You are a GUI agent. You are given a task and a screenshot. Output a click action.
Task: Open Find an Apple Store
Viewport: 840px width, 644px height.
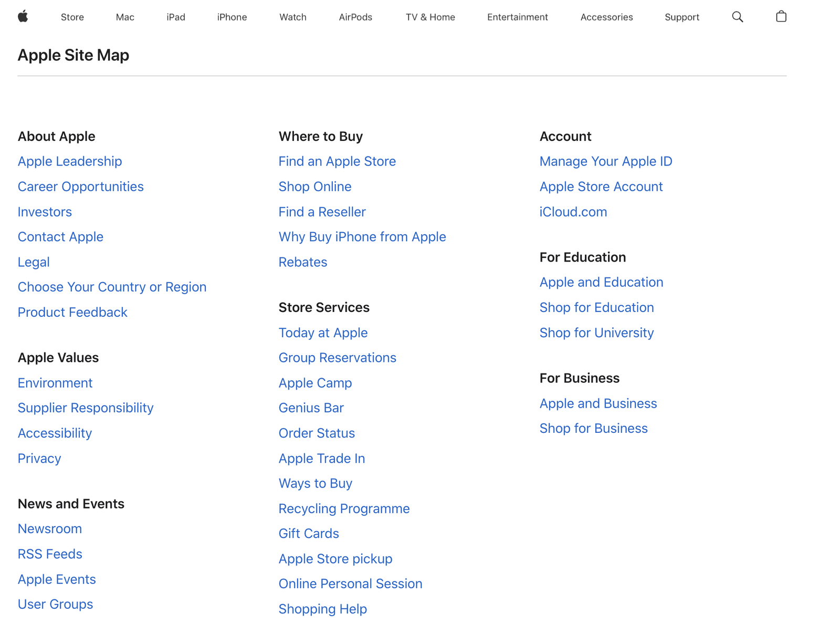(x=337, y=161)
